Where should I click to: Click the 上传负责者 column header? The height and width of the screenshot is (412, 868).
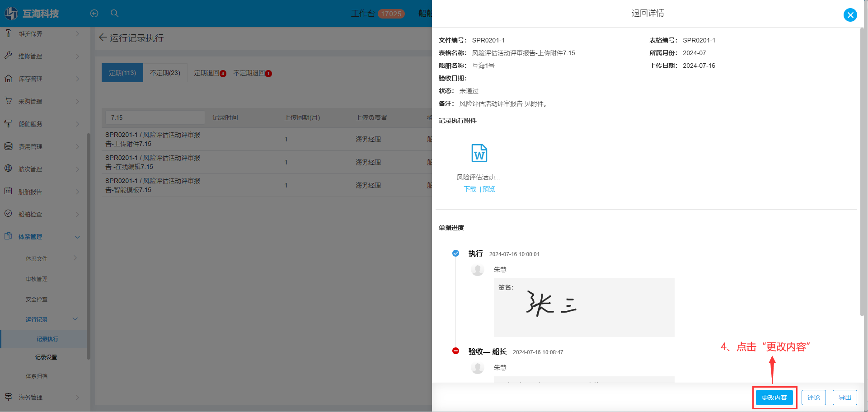(x=371, y=117)
